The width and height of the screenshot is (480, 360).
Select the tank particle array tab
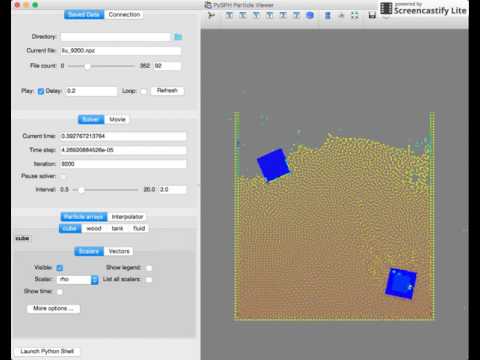coord(117,228)
